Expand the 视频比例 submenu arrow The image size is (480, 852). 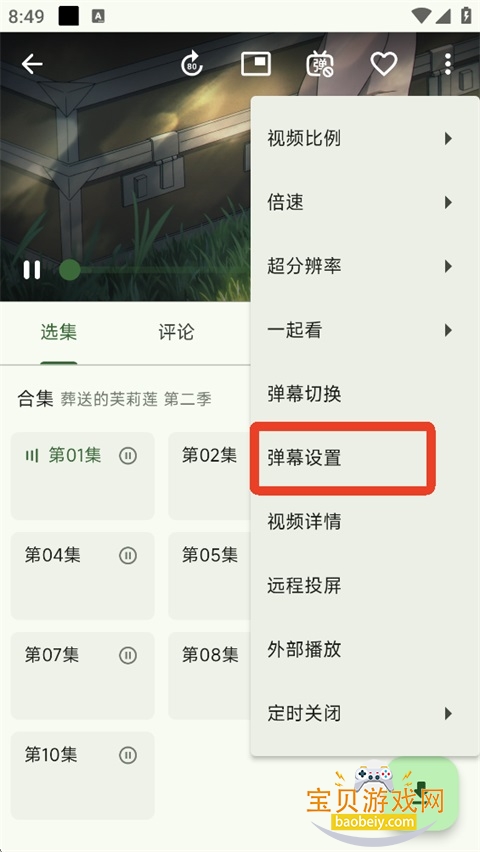coord(448,139)
